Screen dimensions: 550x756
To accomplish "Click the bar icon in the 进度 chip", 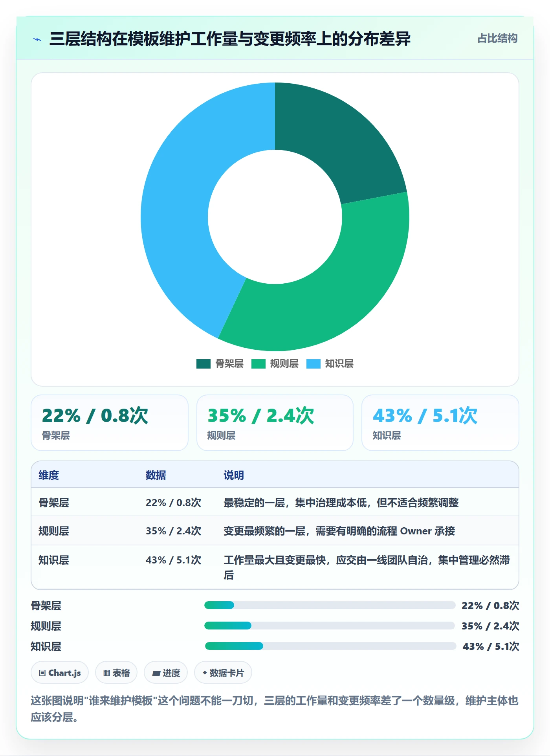I will 156,673.
